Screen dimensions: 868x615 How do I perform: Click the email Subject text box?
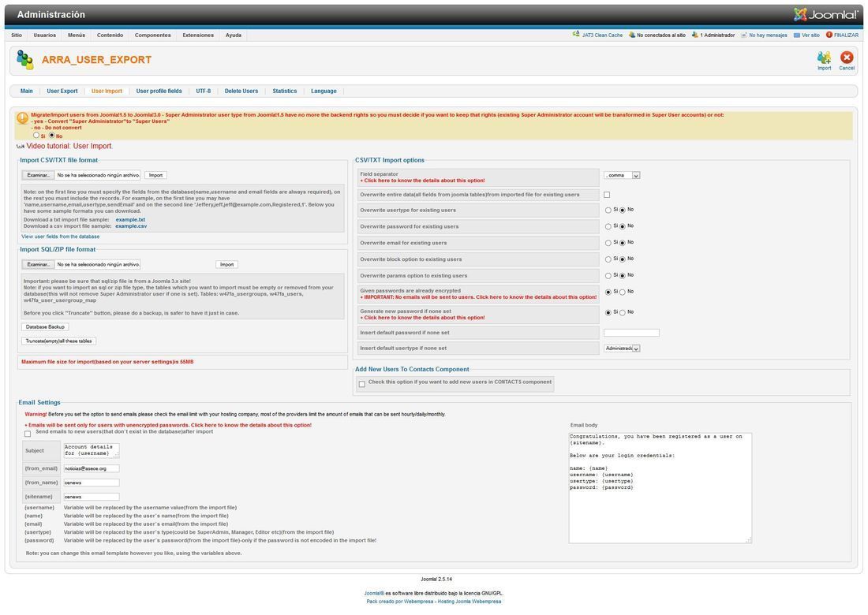pos(92,450)
